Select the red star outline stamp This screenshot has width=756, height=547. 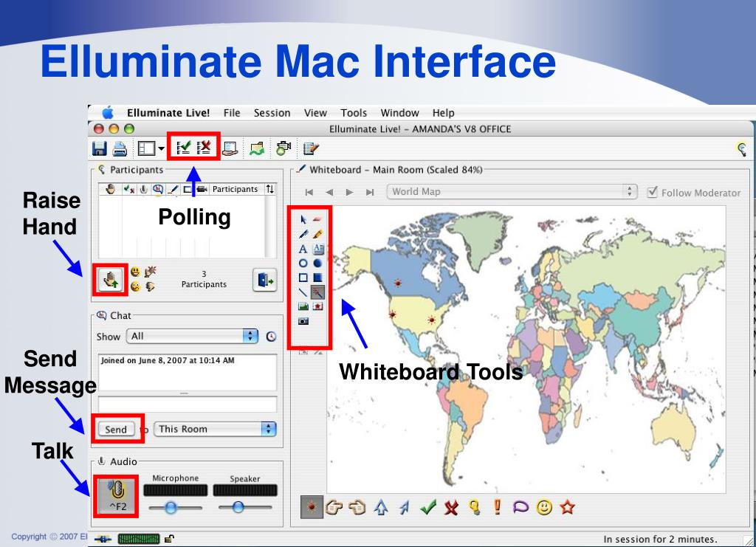tap(568, 507)
